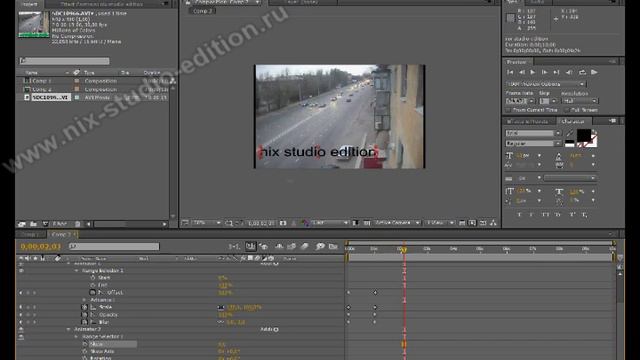
Task: Collapse the Range Selector 1 upper group
Action: tap(76, 271)
